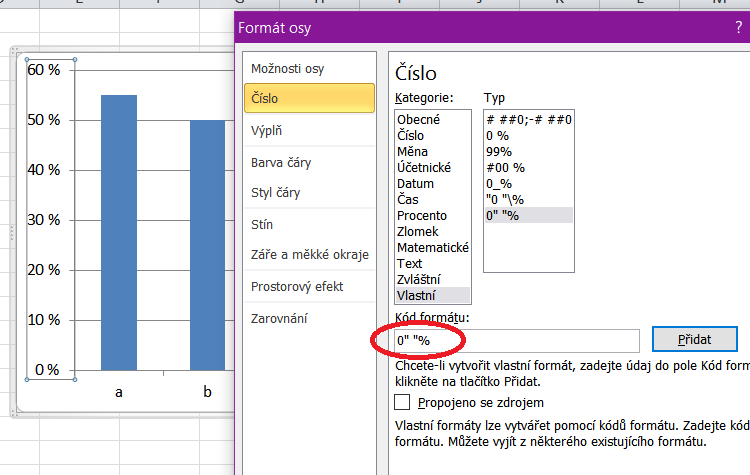Screen dimensions: 750x475
Task: Click the 40 % axis label
Action: (x=44, y=170)
